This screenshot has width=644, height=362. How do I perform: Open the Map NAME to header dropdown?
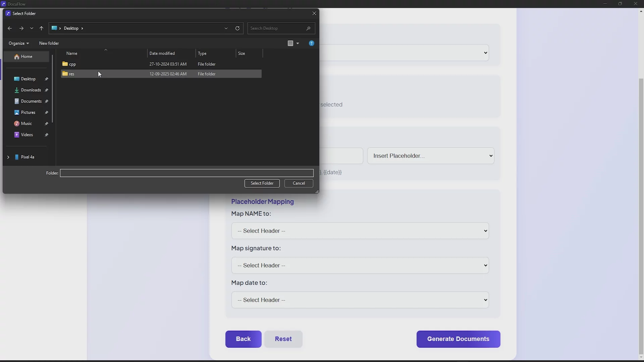[360, 231]
